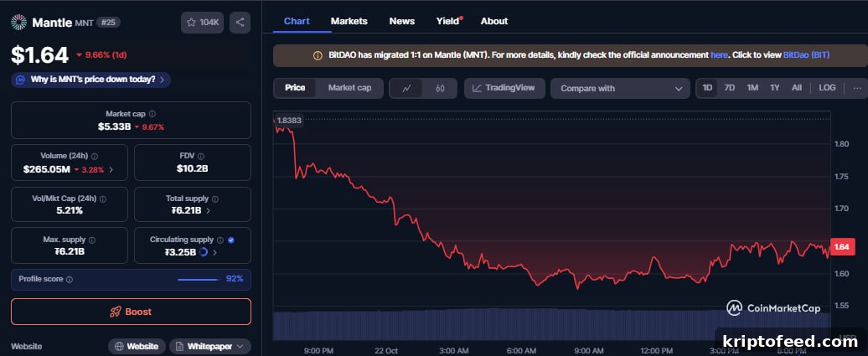Set chart range to All
The image size is (868, 356).
(x=797, y=88)
